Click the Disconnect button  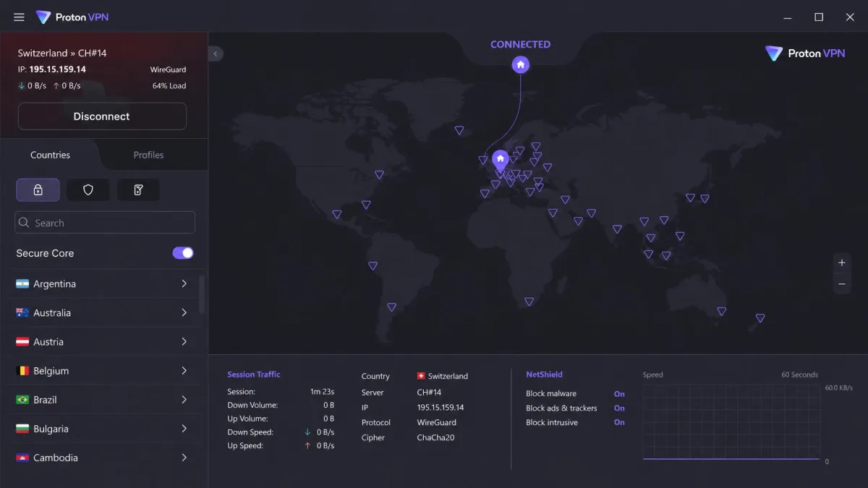point(102,116)
